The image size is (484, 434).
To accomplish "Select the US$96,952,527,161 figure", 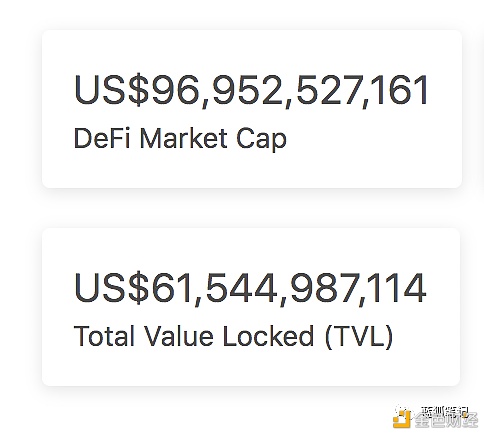I will (x=251, y=91).
